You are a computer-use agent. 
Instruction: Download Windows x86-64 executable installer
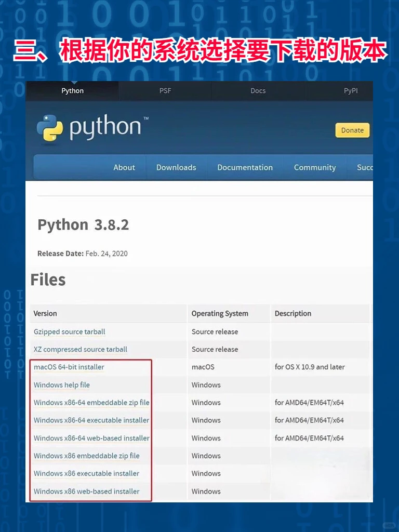tap(91, 420)
